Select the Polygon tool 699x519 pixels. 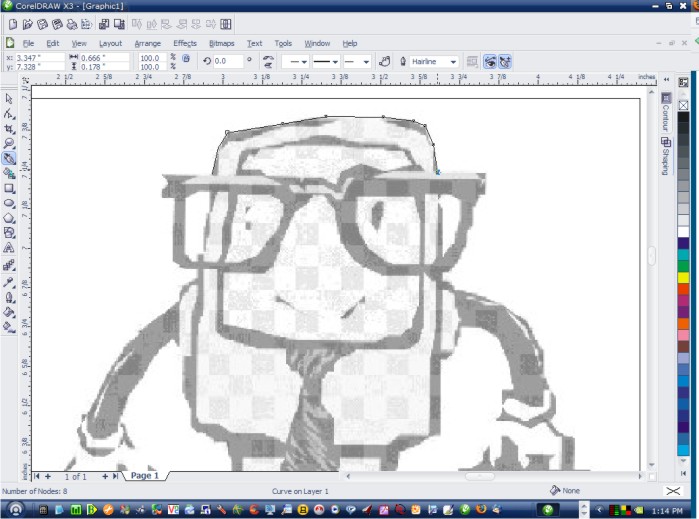pos(9,218)
